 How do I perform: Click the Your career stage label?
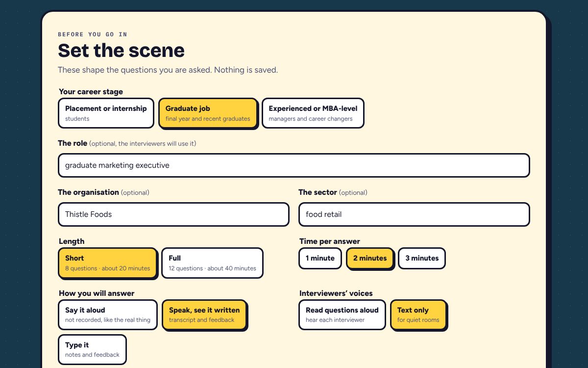[91, 92]
